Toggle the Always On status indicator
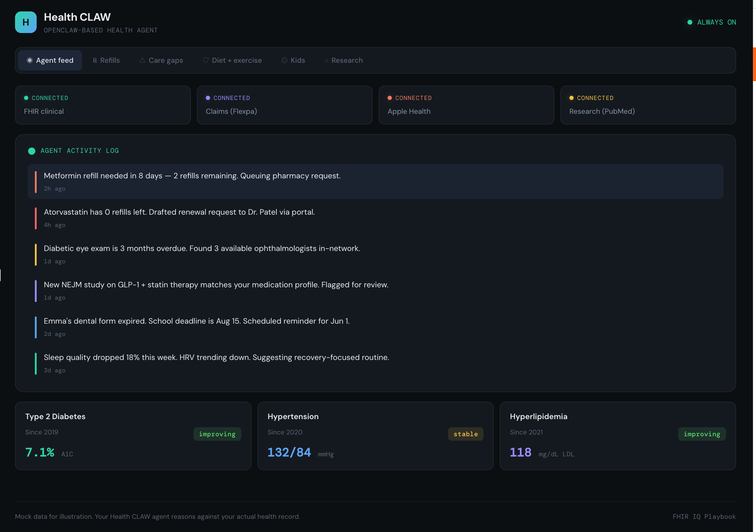 pyautogui.click(x=712, y=22)
